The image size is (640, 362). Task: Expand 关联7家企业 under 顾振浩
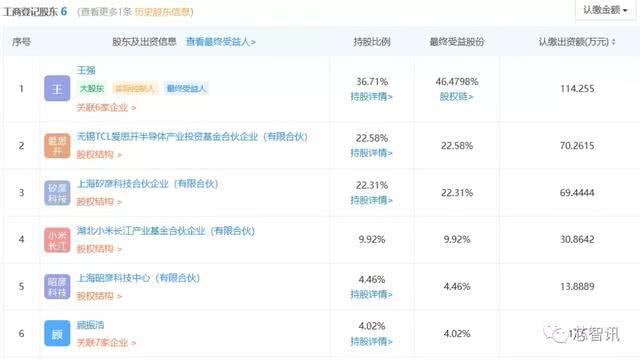106,343
